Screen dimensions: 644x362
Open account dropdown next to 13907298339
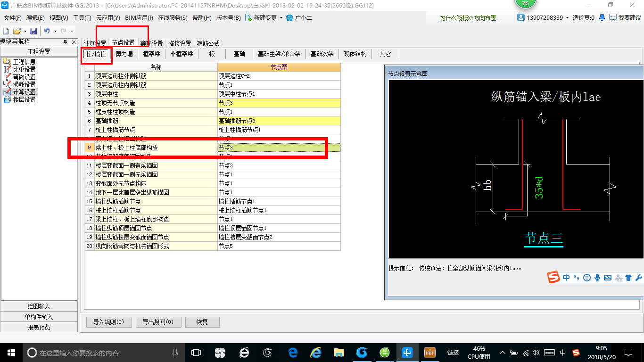(568, 18)
